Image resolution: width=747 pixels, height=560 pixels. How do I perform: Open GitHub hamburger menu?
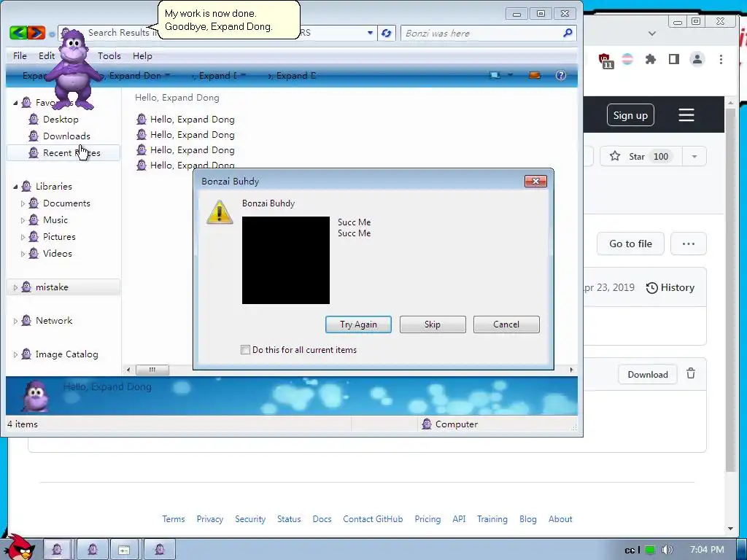click(x=686, y=114)
